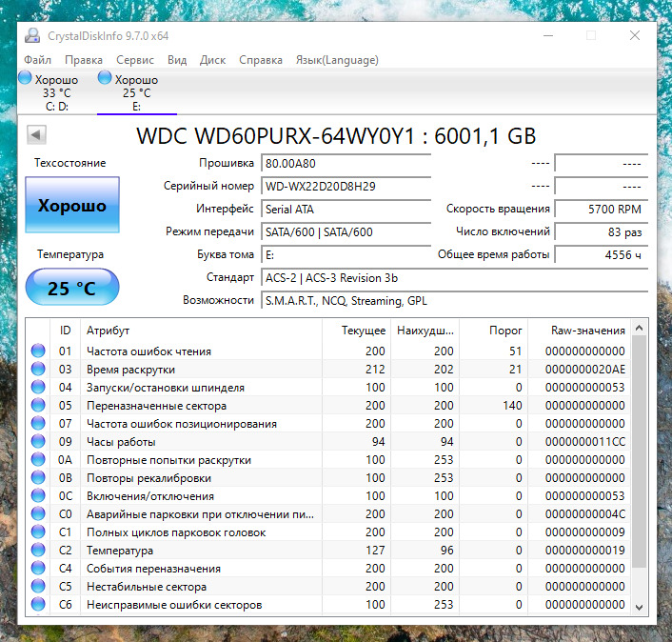Click the Raw-значения column header

[587, 331]
